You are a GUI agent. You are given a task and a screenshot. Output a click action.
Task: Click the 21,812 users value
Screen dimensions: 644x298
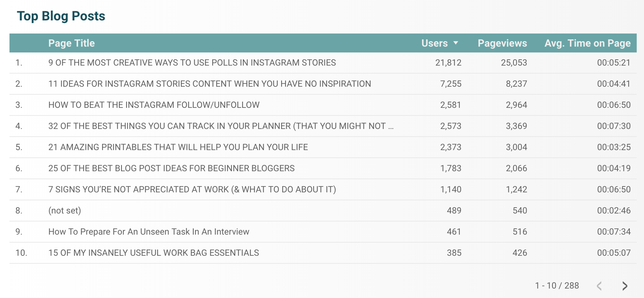tap(448, 63)
